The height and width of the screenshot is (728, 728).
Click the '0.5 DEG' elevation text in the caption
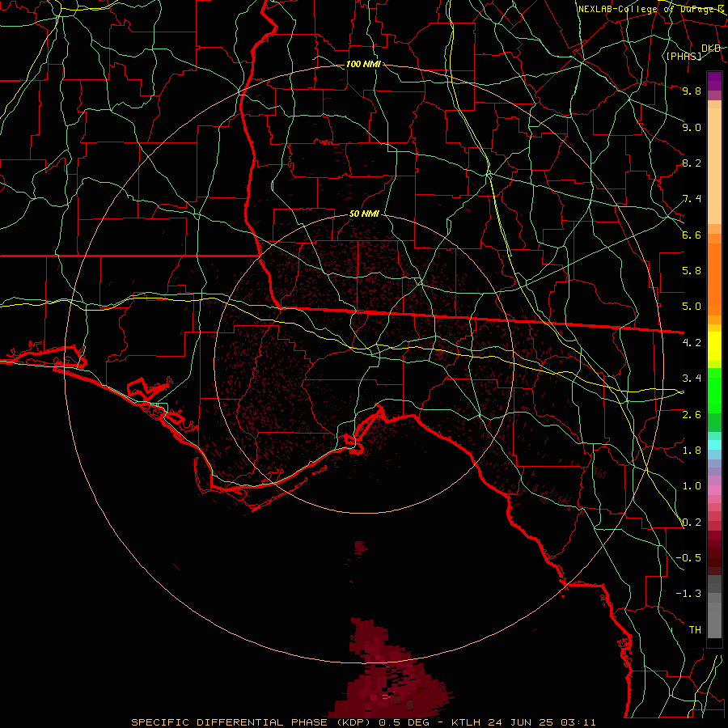[404, 722]
